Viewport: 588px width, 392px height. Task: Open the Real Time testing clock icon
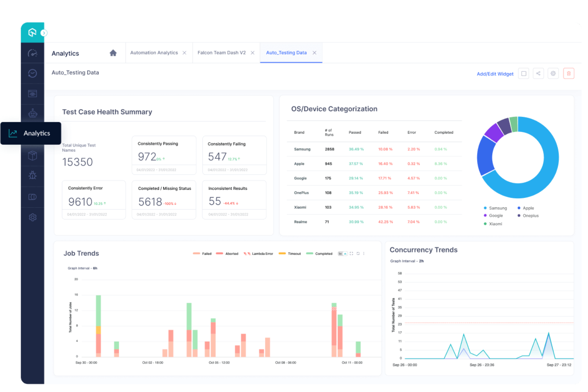tap(33, 73)
